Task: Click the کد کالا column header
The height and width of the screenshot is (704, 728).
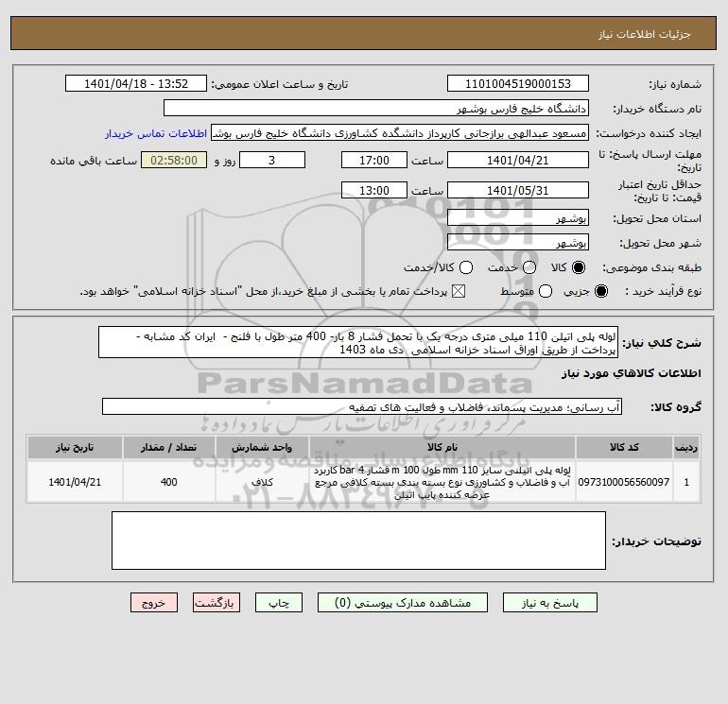Action: pos(624,447)
